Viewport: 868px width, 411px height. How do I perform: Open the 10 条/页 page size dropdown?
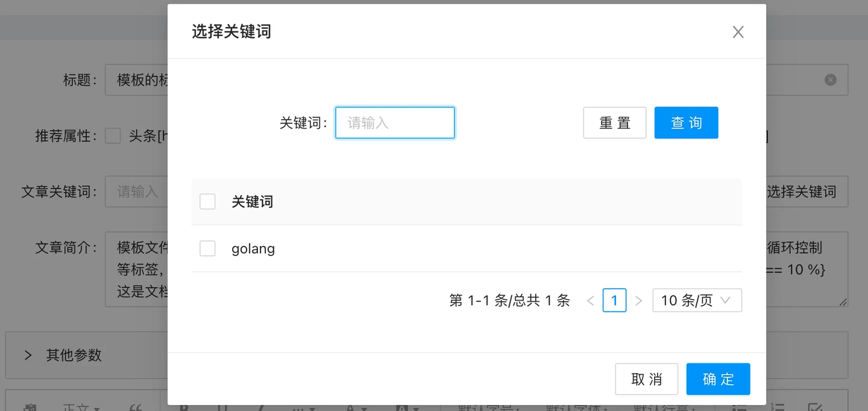click(x=697, y=301)
